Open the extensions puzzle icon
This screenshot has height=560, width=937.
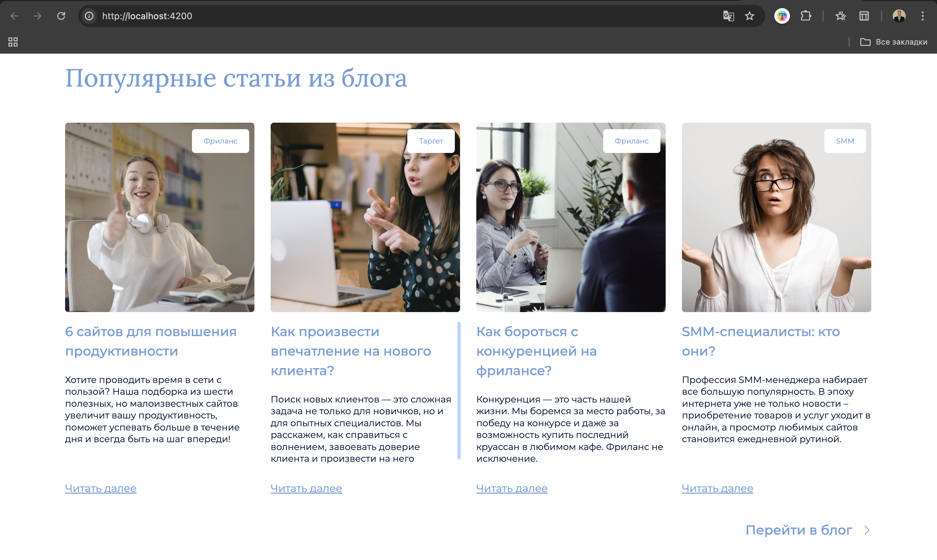coord(806,16)
